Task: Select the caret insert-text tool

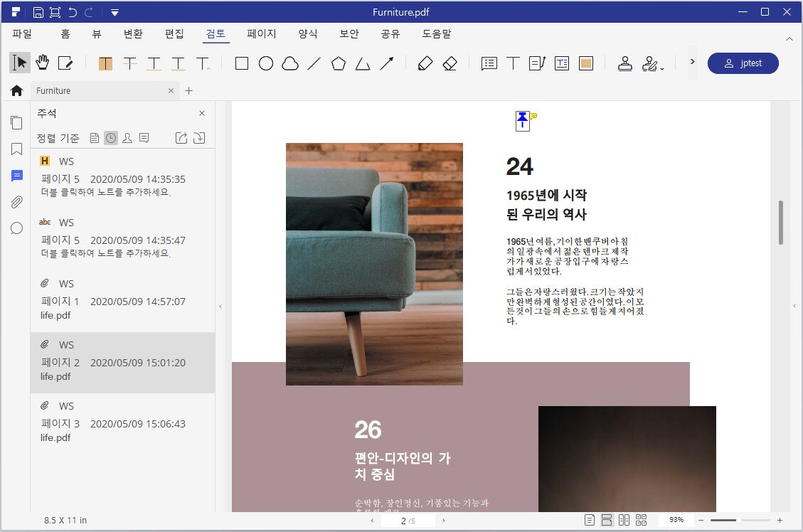Action: coord(203,63)
